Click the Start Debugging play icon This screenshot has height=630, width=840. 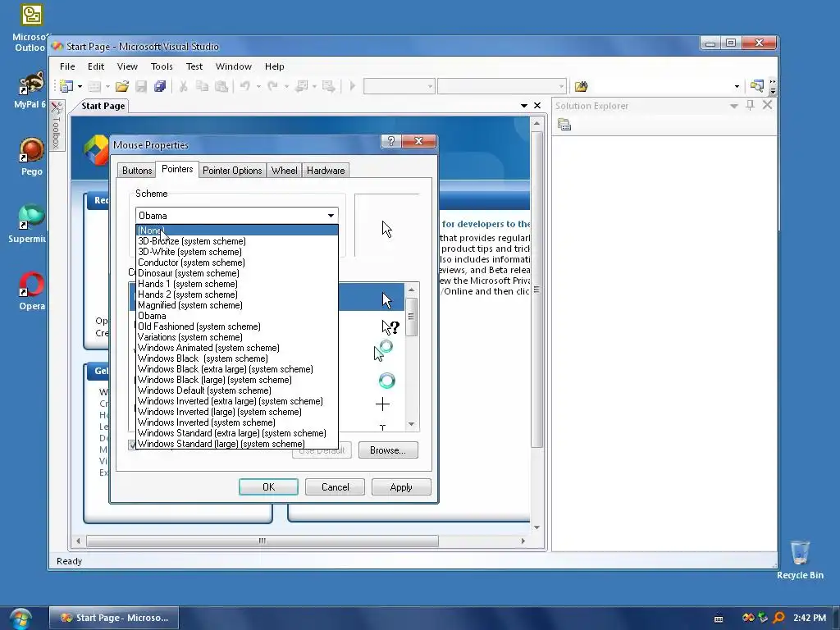[352, 86]
